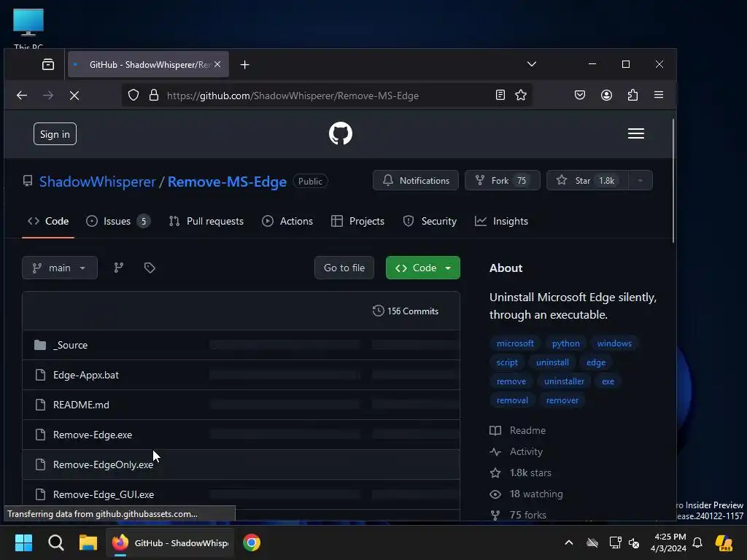Open the Remove-MS-Edge repository link

pyautogui.click(x=227, y=182)
